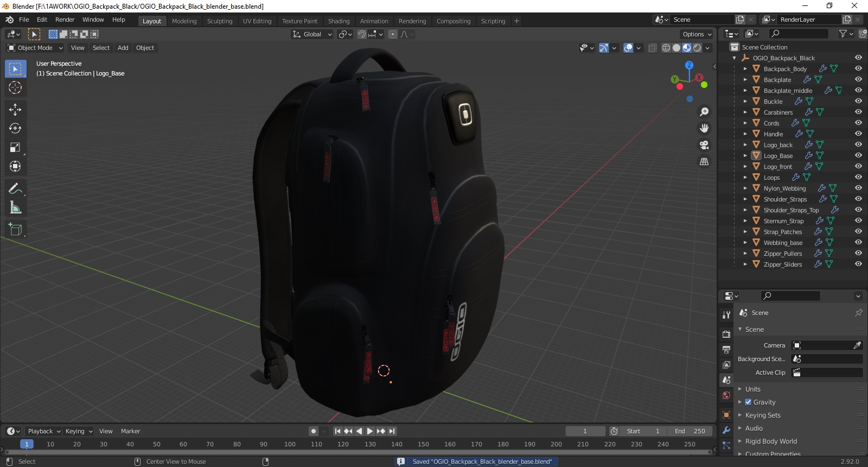Open the Options dropdown
Image resolution: width=868 pixels, height=467 pixels.
697,34
